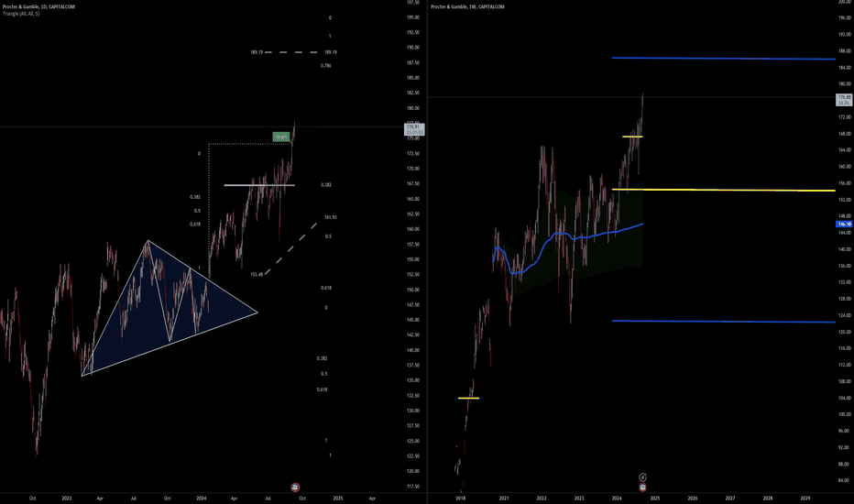Select the lower blue horizontal line on the weekly chart
The width and height of the screenshot is (854, 504).
(x=723, y=322)
